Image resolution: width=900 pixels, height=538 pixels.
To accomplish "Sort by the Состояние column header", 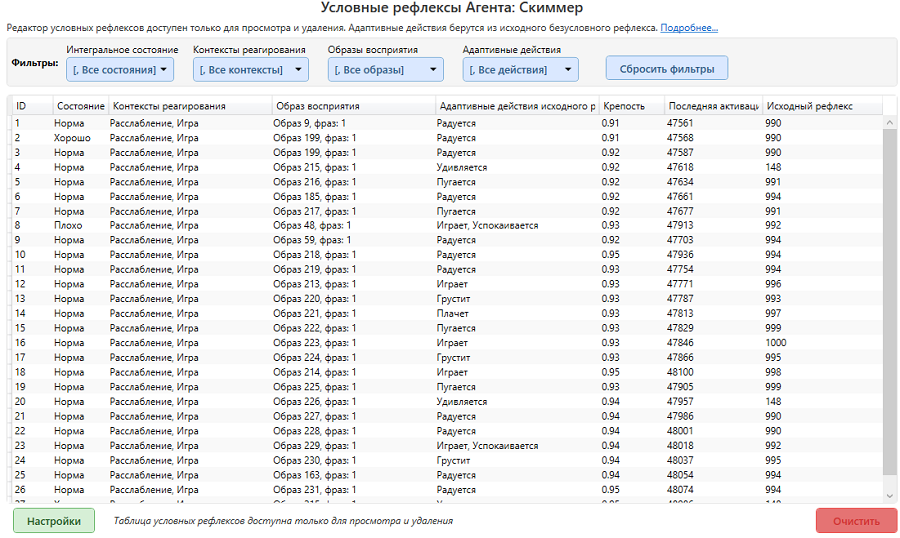I will point(80,106).
